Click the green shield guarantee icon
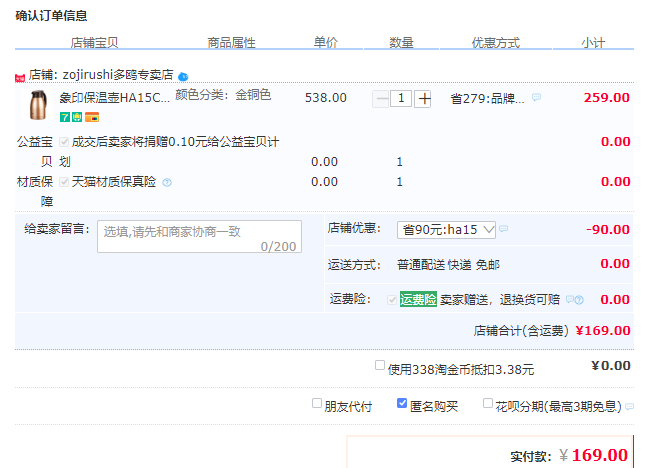Viewport: 653px width, 468px height. point(77,117)
